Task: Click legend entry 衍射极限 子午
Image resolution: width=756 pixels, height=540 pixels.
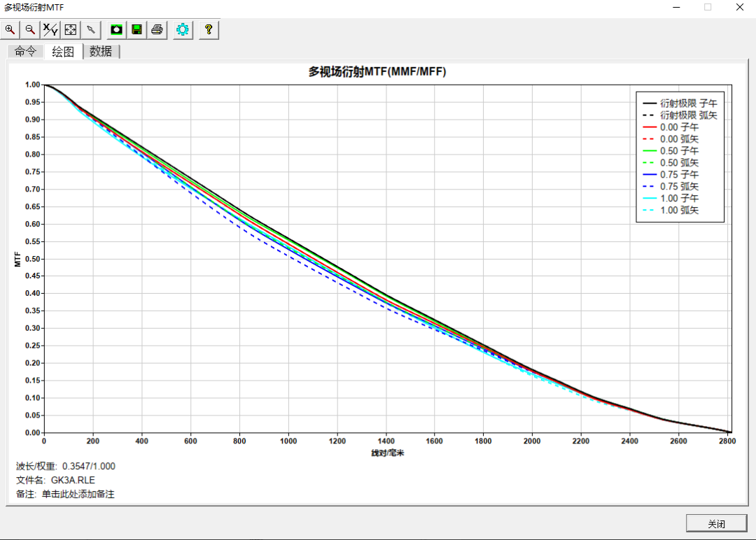Action: [x=680, y=103]
